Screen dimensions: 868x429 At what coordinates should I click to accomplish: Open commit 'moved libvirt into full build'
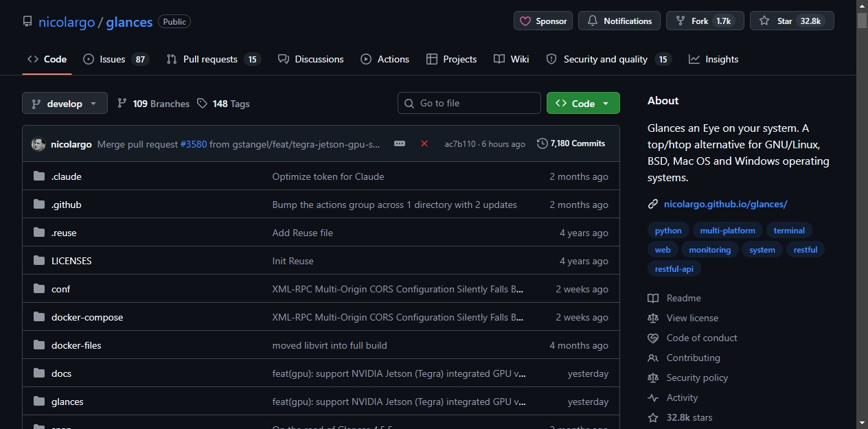(330, 345)
